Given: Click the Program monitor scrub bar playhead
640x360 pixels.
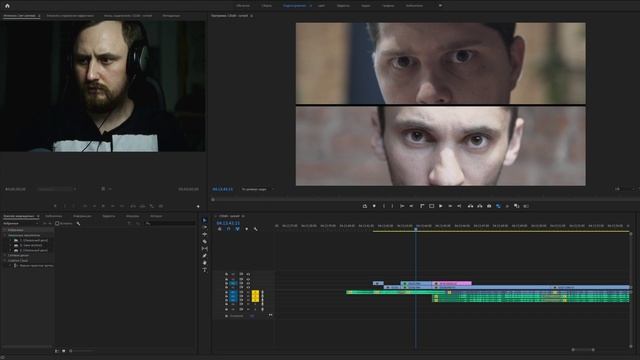Looking at the screenshot, I should click(x=213, y=200).
